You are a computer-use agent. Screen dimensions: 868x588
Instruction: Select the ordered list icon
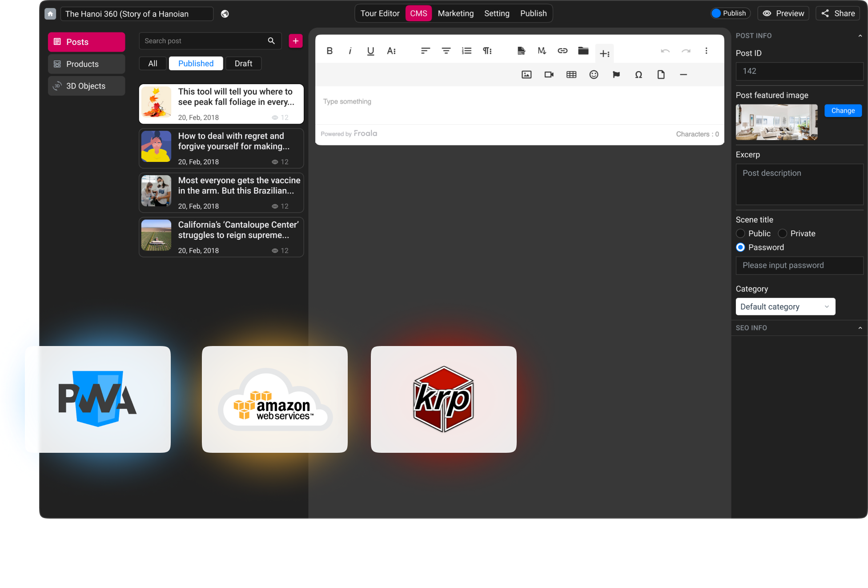click(x=466, y=51)
